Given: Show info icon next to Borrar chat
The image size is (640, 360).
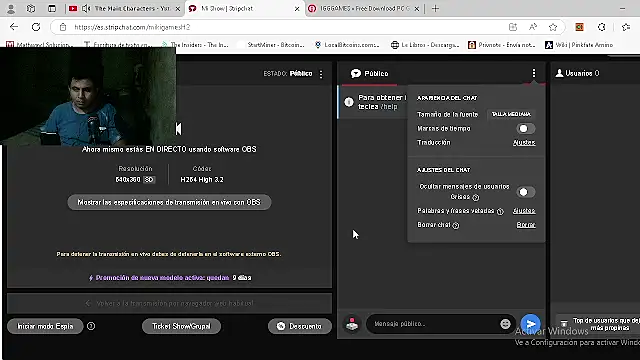Looking at the screenshot, I should (456, 225).
